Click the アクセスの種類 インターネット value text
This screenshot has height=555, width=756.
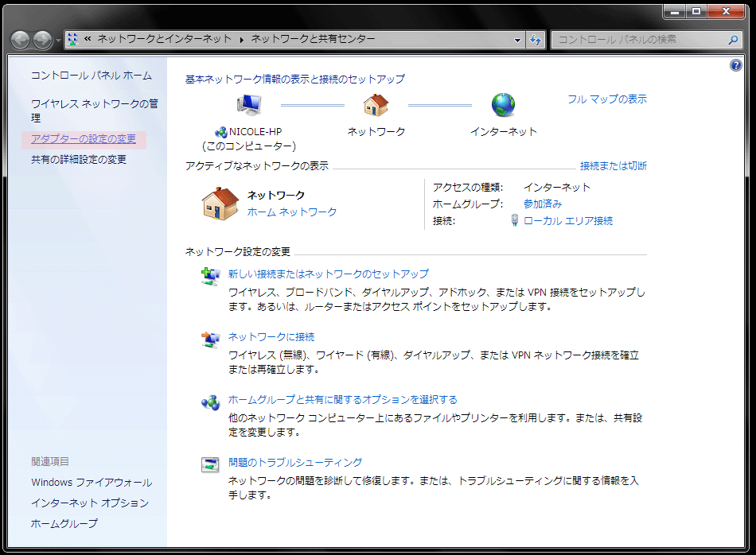[557, 187]
